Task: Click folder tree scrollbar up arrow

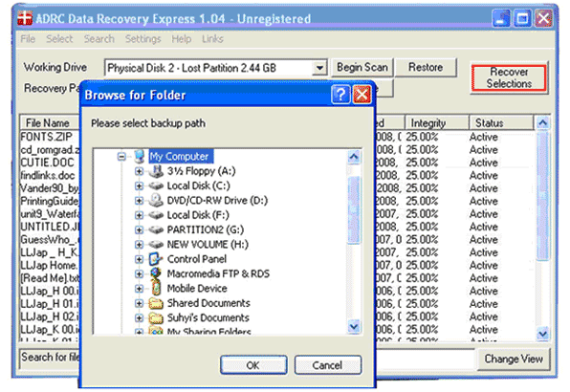Action: [354, 157]
